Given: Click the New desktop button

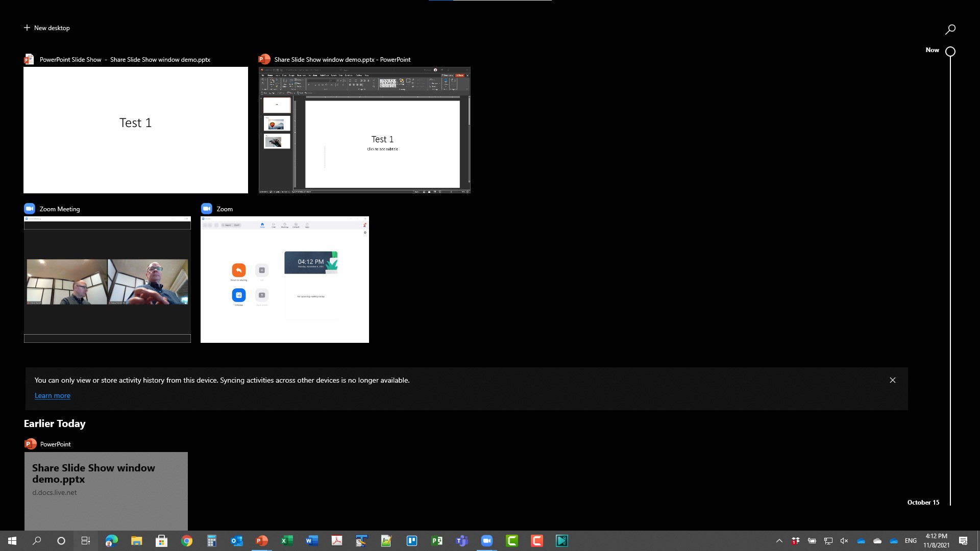Looking at the screenshot, I should point(46,28).
